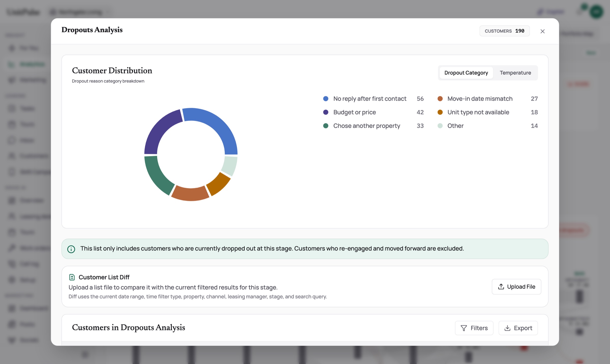Click the count 33 in the legend
This screenshot has height=364, width=610.
(420, 126)
